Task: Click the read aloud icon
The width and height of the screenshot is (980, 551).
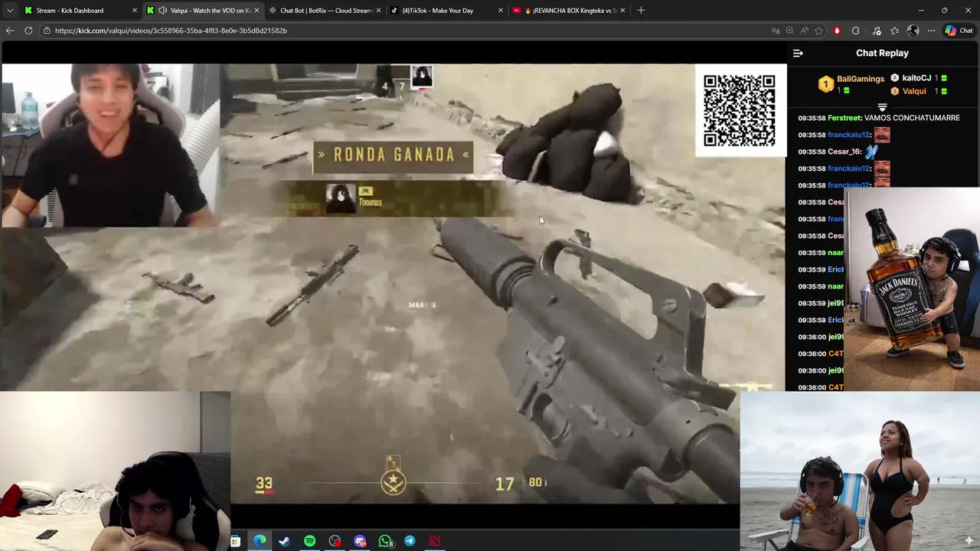Action: click(805, 31)
